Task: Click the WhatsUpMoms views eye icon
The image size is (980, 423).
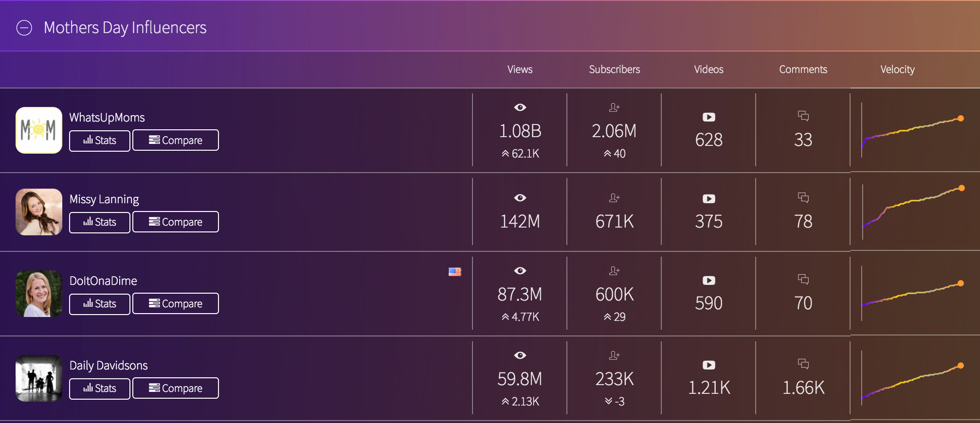Action: (x=520, y=107)
